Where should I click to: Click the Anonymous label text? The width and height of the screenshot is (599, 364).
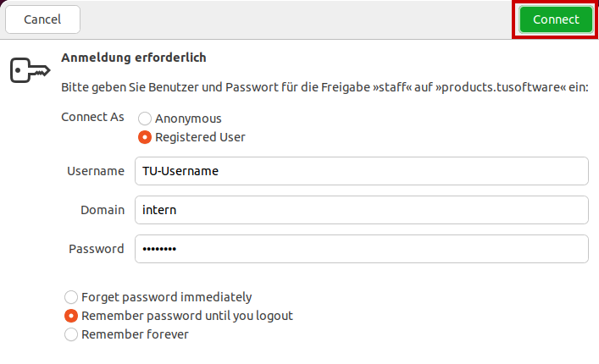pos(188,119)
